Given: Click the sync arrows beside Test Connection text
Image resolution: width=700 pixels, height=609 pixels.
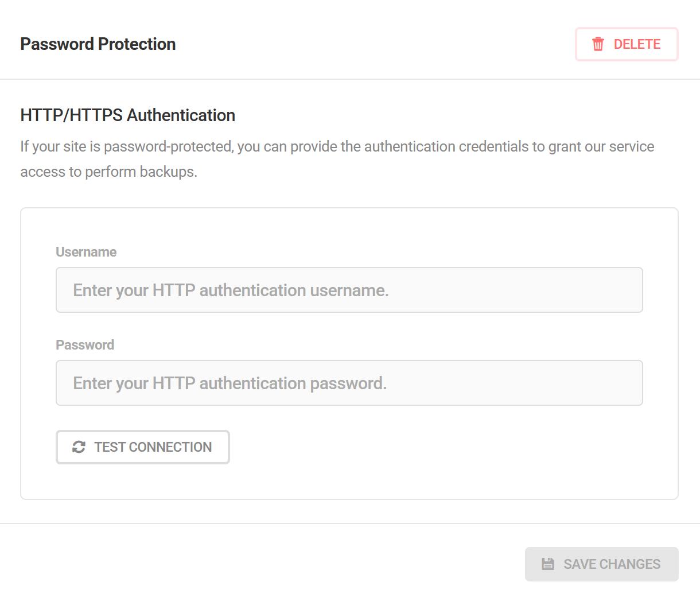Looking at the screenshot, I should coord(79,447).
